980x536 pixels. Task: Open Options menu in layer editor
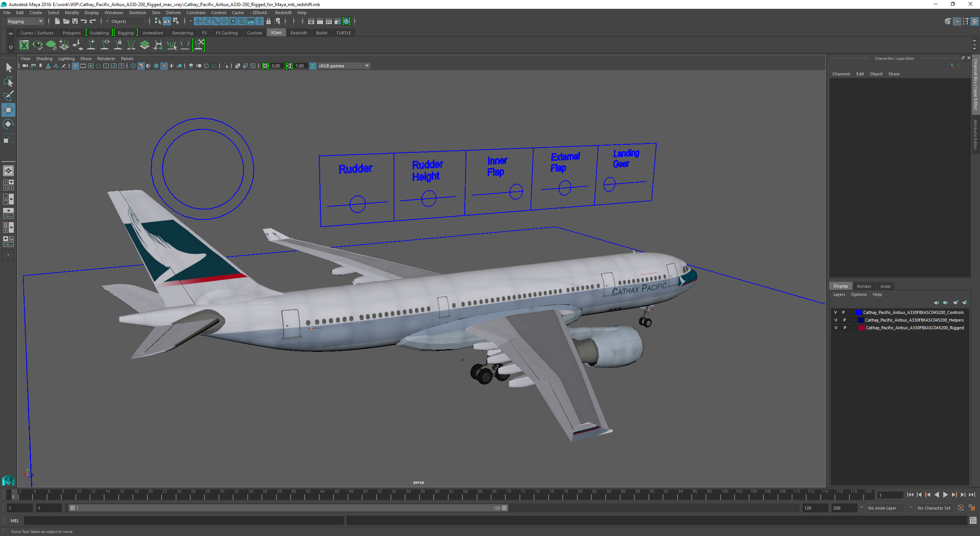[859, 294]
